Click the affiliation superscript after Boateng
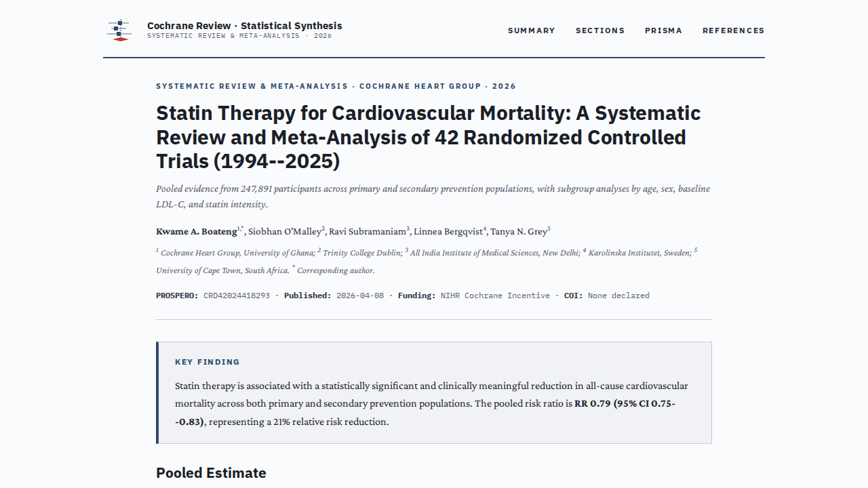Viewport: 868px width, 488px height. pos(241,229)
